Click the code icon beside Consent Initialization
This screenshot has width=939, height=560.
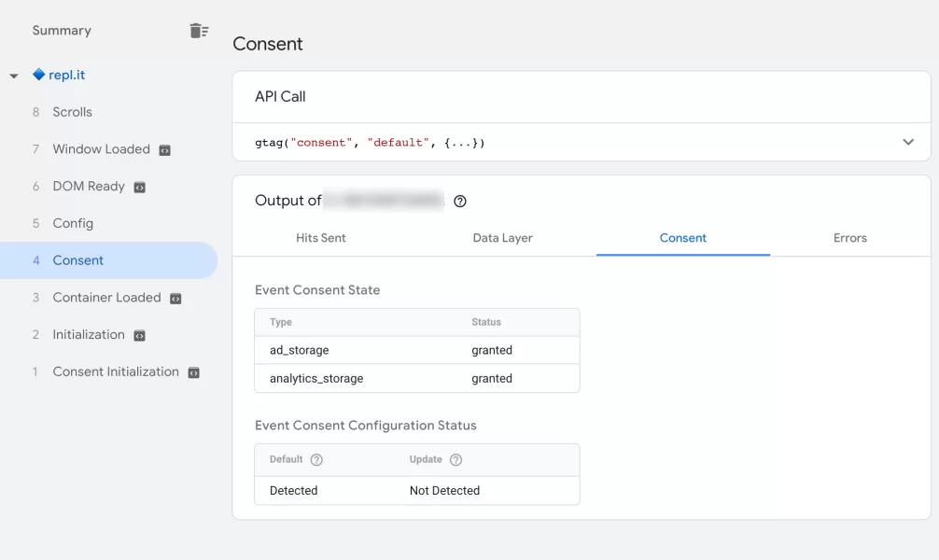pyautogui.click(x=194, y=372)
